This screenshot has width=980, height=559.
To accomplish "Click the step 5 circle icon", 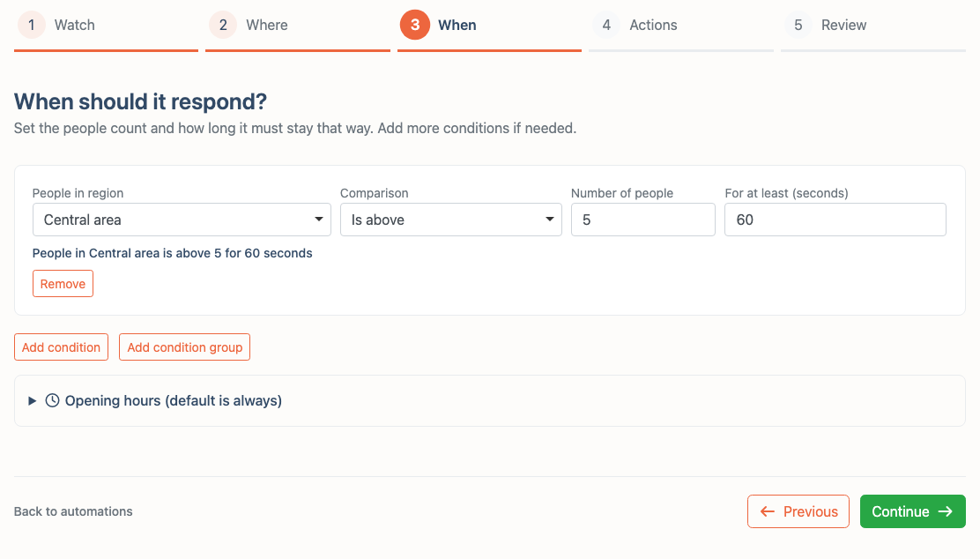I will [x=798, y=25].
